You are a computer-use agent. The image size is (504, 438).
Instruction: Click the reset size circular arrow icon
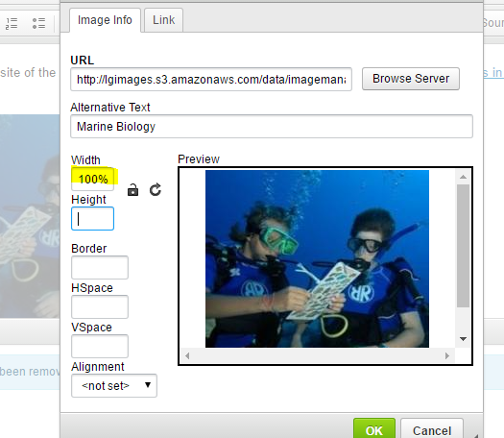click(156, 190)
